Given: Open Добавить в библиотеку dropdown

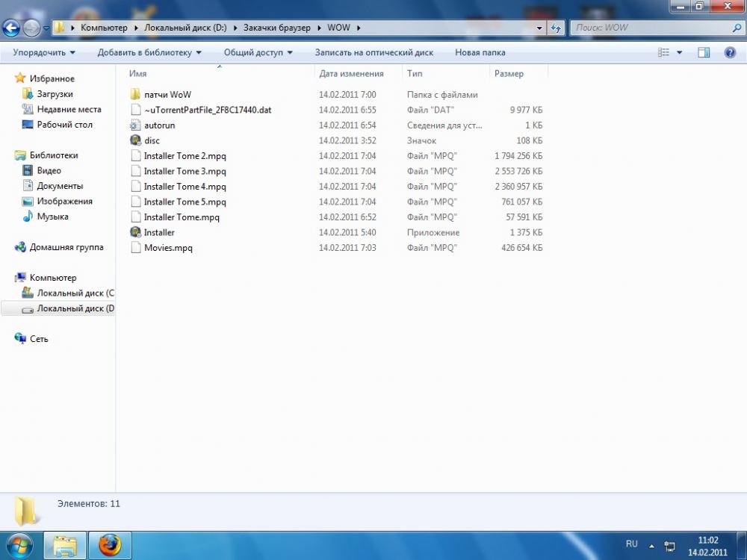Looking at the screenshot, I should point(149,52).
